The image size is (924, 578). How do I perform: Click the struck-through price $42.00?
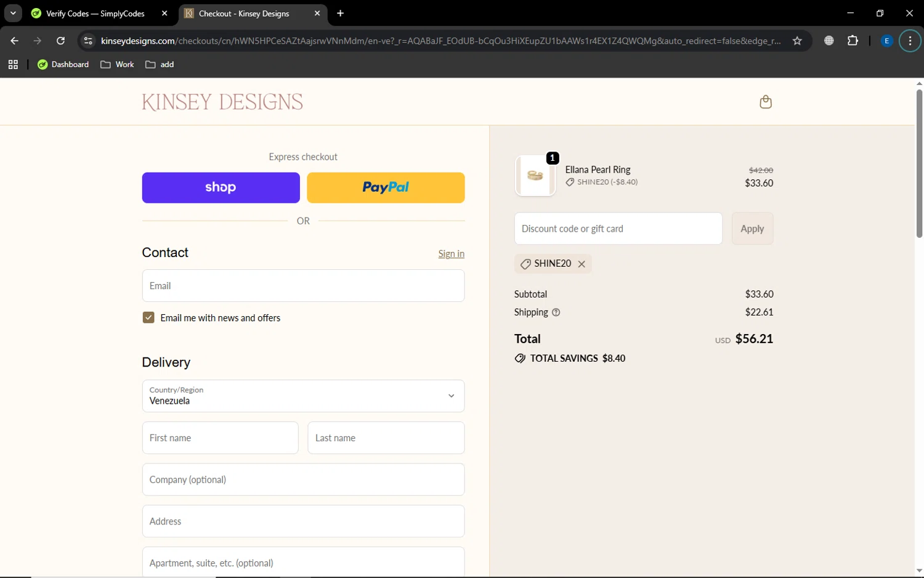point(761,170)
